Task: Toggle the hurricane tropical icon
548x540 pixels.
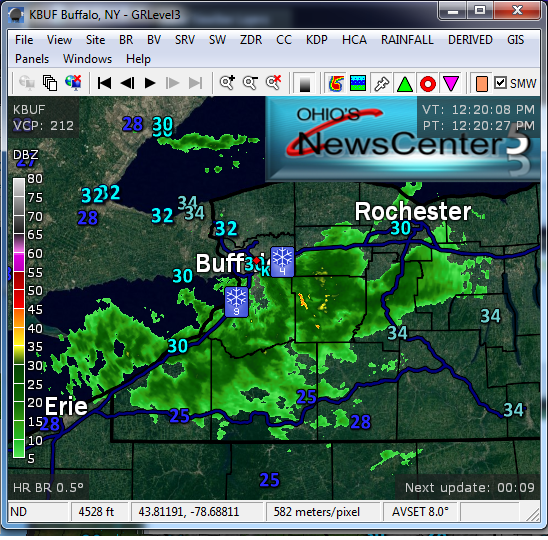Action: click(336, 84)
